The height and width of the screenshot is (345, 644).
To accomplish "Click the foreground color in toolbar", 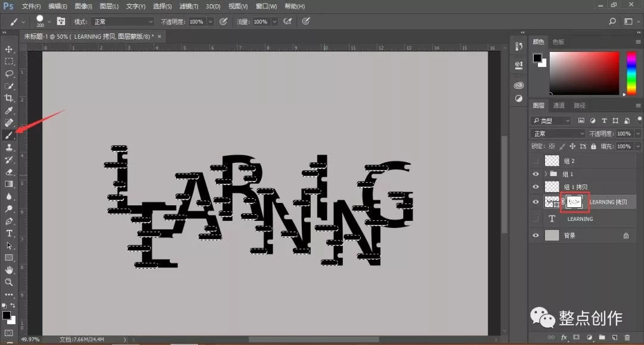I will 6,315.
